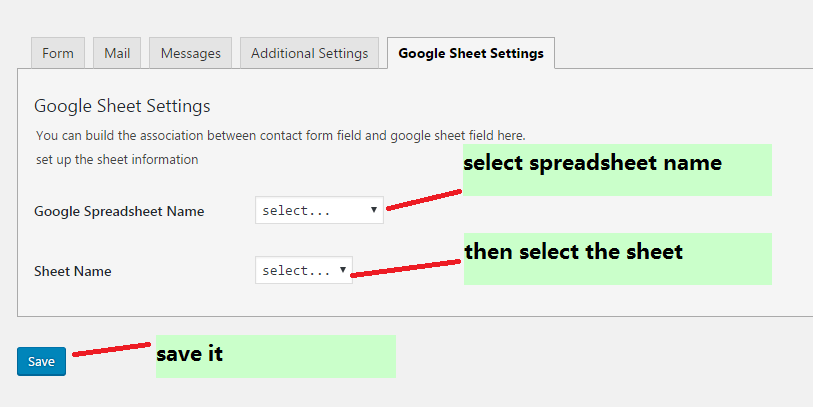
Task: Click the 'set up the sheet information' text
Action: 117,159
